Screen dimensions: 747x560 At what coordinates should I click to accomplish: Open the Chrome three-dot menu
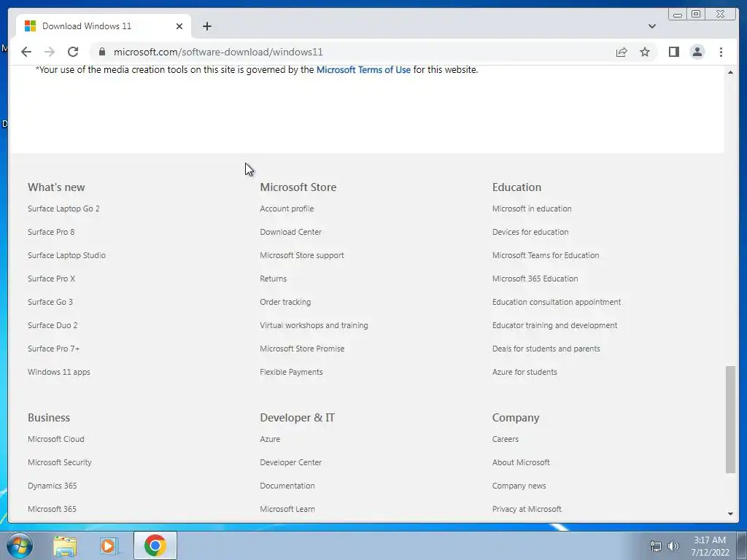tap(721, 52)
